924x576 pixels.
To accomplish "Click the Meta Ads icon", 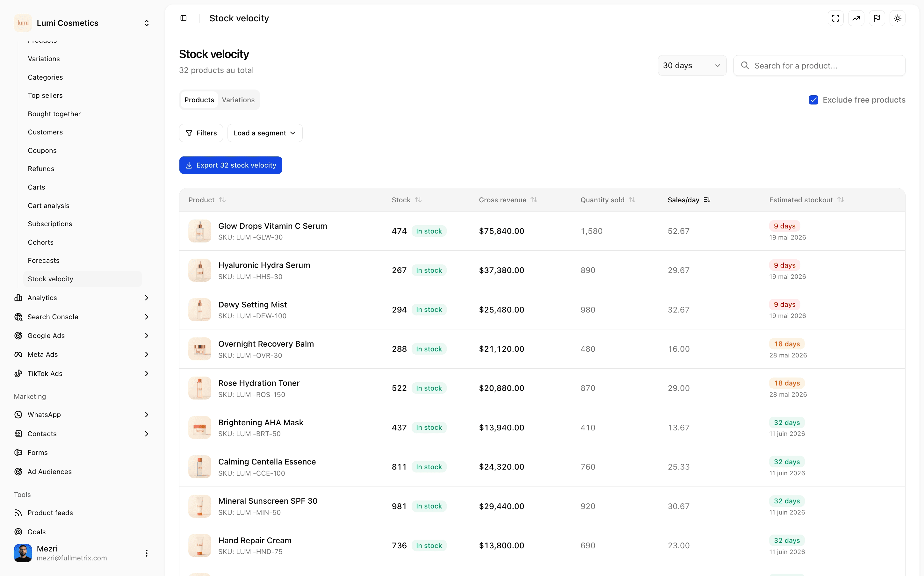I will [18, 355].
